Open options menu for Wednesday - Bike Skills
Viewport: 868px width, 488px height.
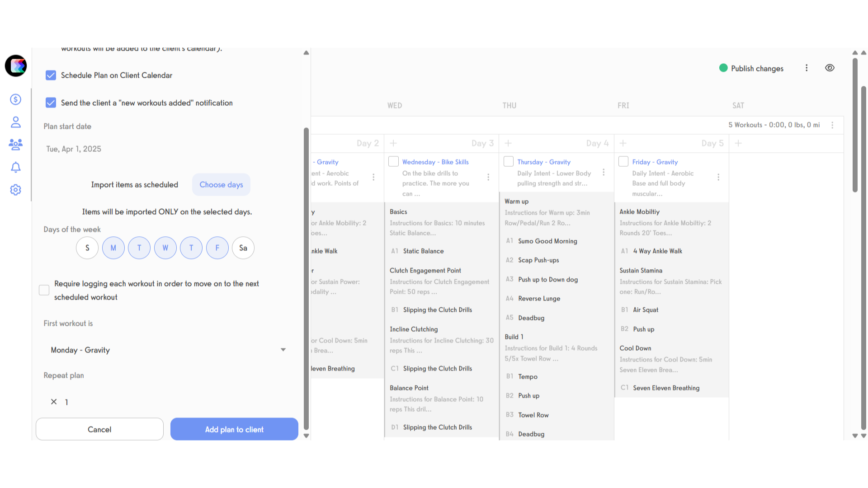click(488, 177)
